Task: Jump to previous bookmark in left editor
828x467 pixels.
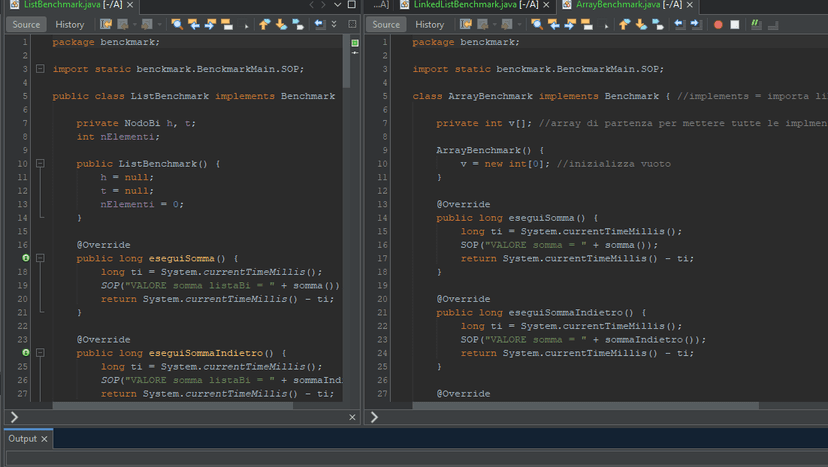Action: [x=265, y=24]
